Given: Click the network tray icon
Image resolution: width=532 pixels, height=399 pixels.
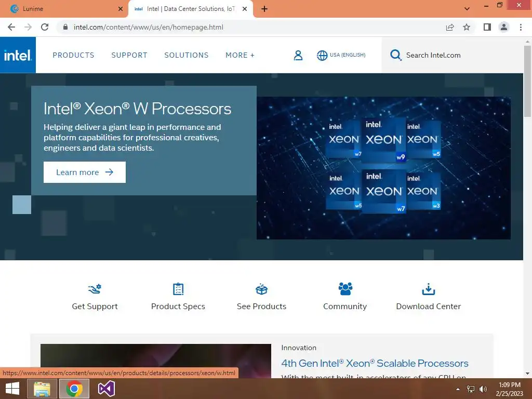Looking at the screenshot, I should point(471,389).
